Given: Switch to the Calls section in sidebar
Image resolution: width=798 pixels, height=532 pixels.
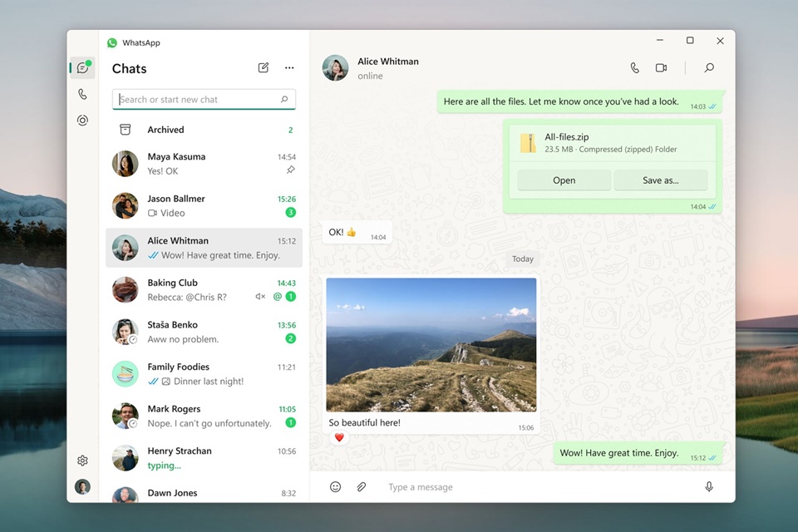Looking at the screenshot, I should pos(82,94).
